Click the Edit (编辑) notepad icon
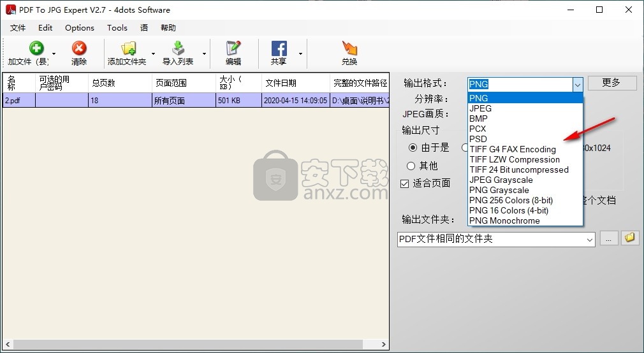Screen dimensions: 644x353 pos(233,48)
